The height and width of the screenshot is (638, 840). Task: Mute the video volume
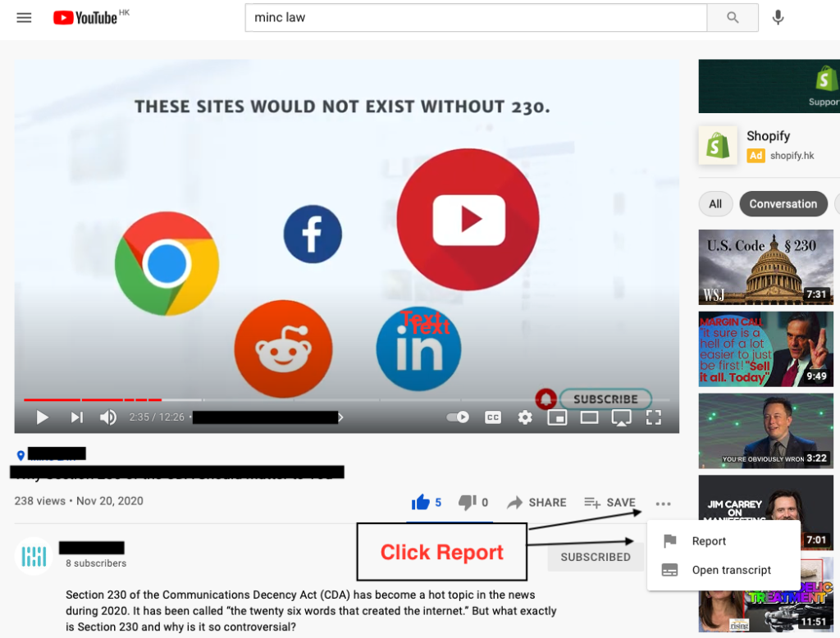pos(108,417)
